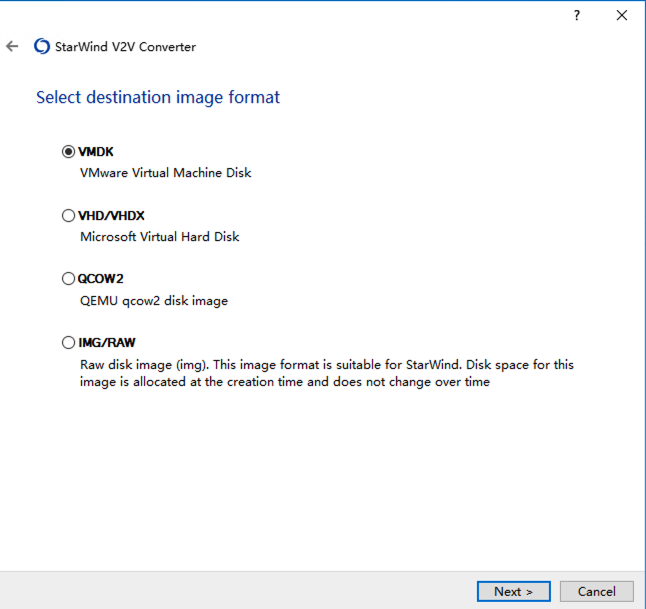Go back using the back arrow
The image size is (646, 609).
(12, 46)
